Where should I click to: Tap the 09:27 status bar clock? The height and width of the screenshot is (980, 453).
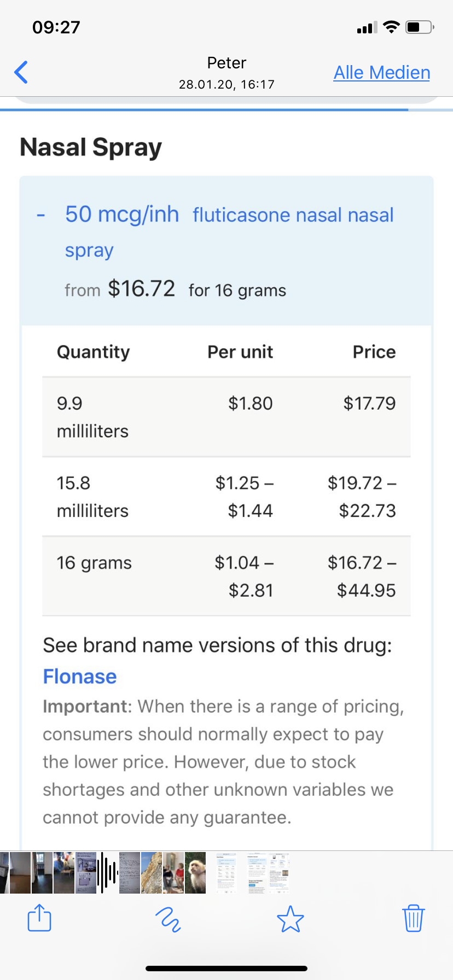click(56, 27)
